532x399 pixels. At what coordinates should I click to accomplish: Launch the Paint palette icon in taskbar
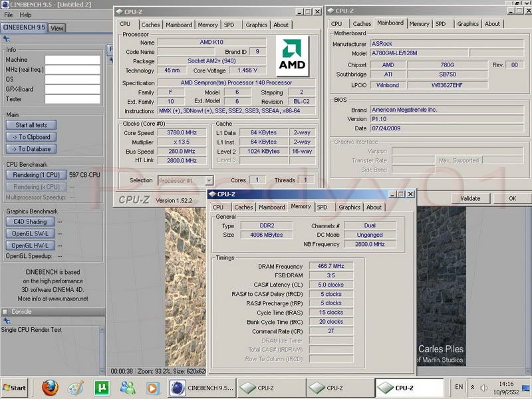pyautogui.click(x=76, y=388)
